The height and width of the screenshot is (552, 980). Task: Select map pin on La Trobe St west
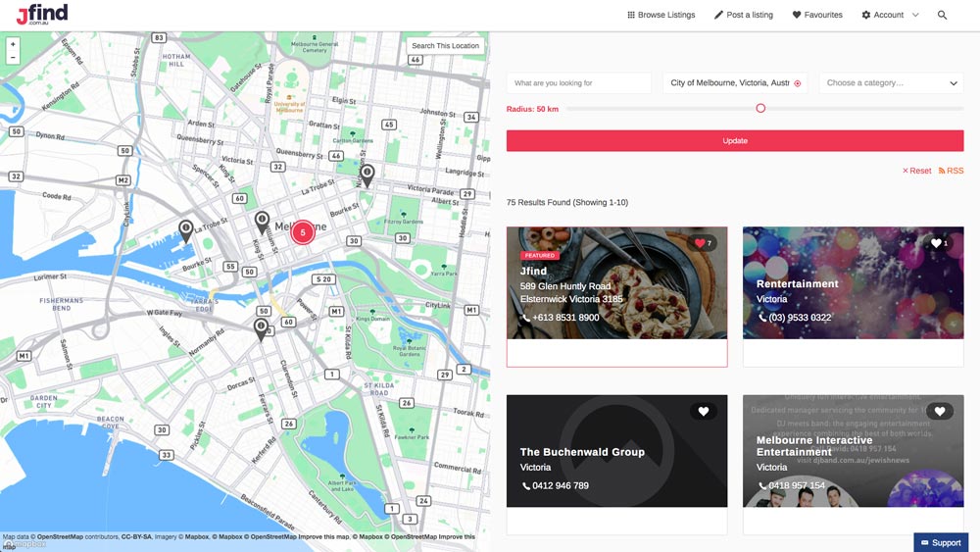point(185,230)
